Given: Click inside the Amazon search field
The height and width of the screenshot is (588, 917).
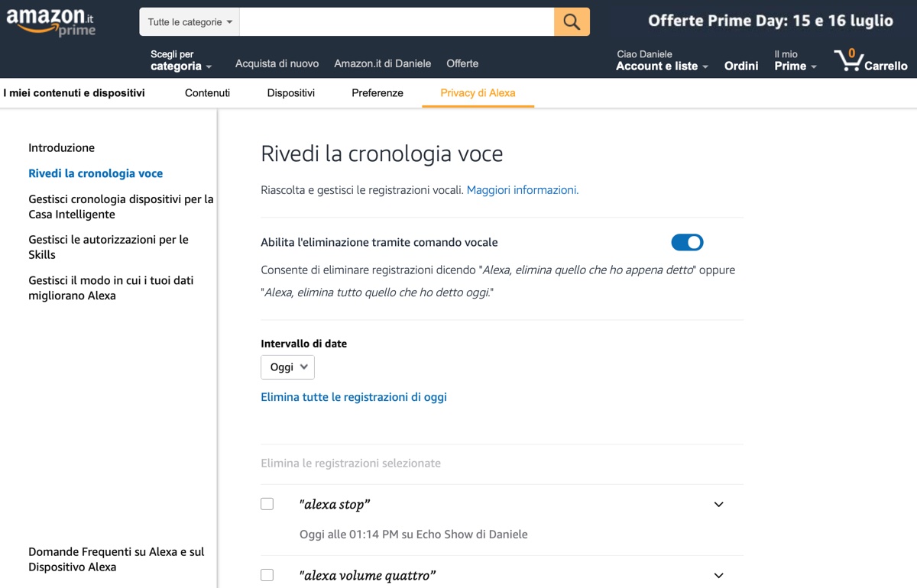Looking at the screenshot, I should tap(397, 22).
